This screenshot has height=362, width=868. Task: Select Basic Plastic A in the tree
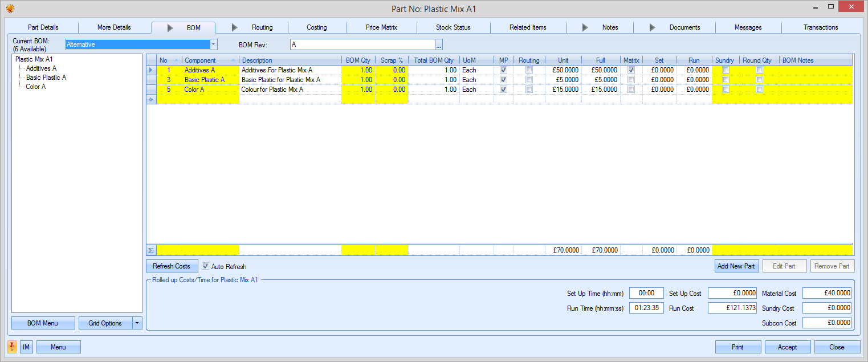pyautogui.click(x=46, y=78)
